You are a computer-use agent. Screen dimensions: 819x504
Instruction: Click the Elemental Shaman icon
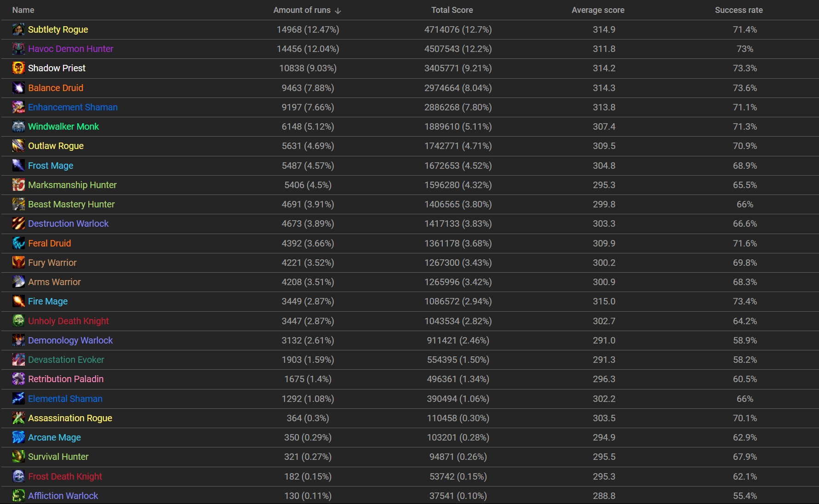tap(18, 399)
